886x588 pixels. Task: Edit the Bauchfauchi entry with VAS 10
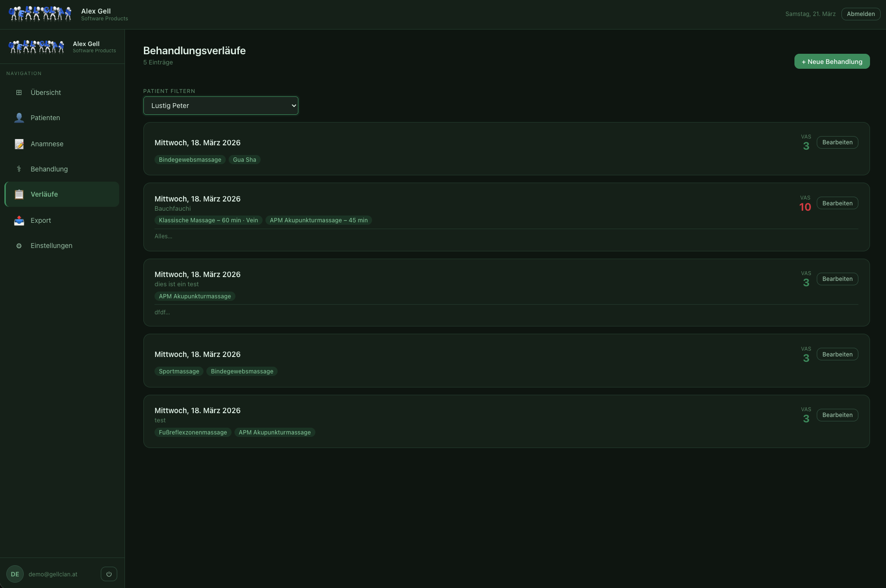[x=837, y=203]
